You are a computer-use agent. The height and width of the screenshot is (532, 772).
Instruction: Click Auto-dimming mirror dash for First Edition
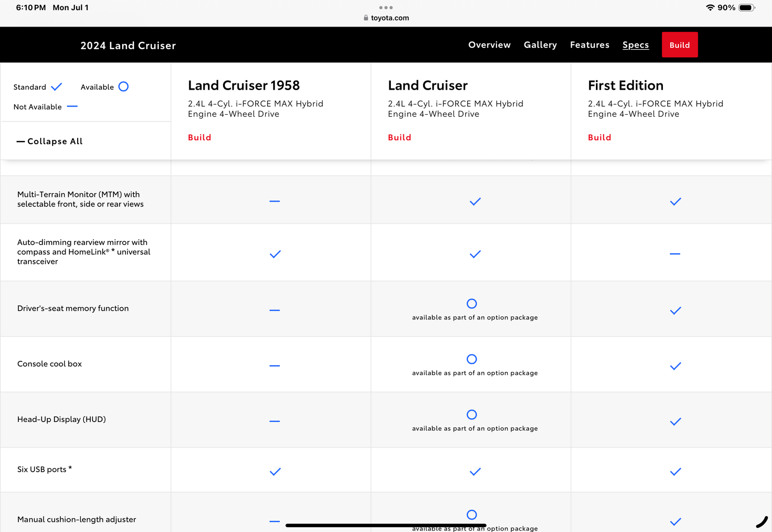pyautogui.click(x=675, y=254)
